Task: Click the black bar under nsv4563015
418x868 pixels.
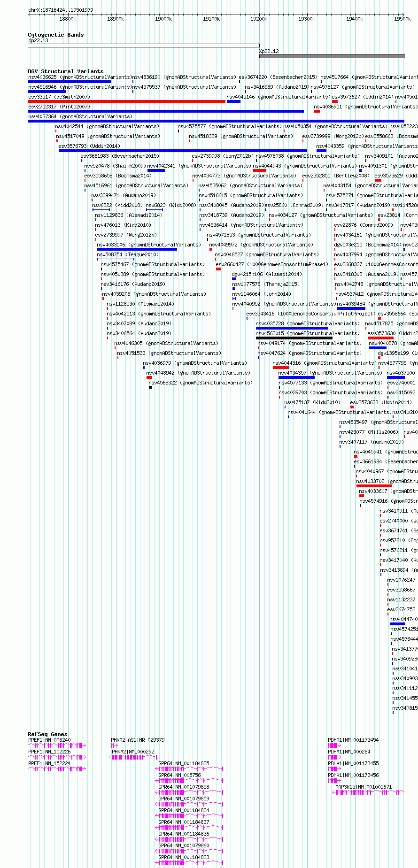Action: coord(294,338)
